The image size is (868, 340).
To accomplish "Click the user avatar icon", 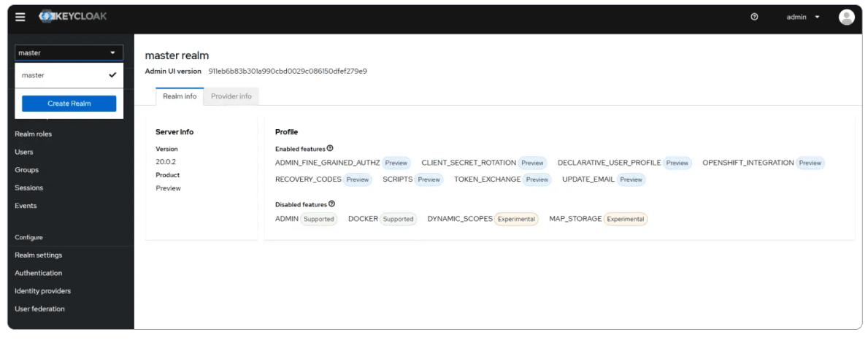I will pos(846,18).
